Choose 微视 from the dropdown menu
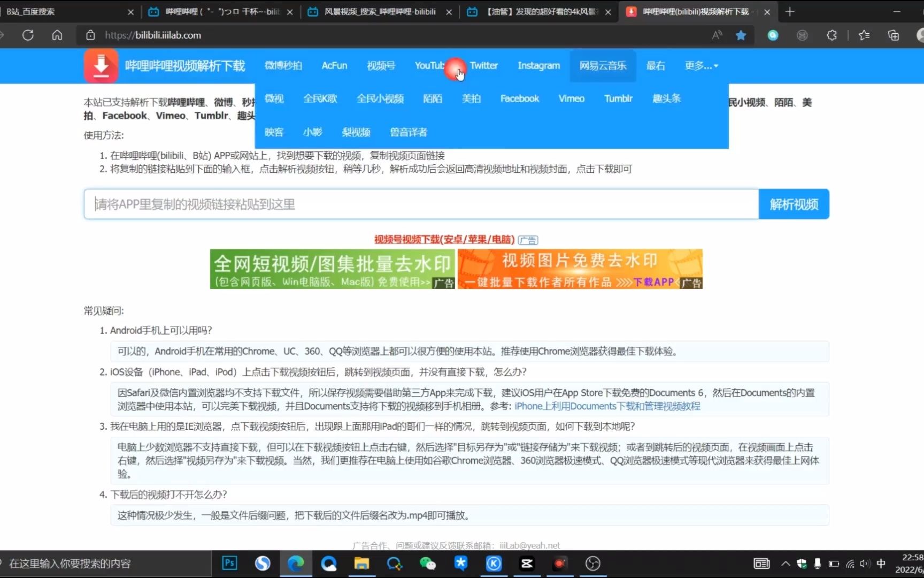 tap(274, 99)
